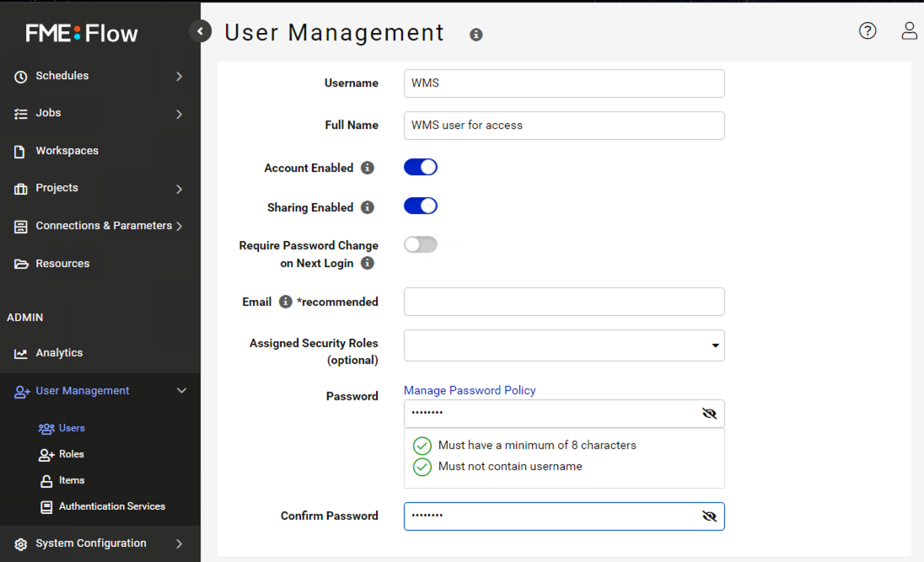
Task: Click the Resources folder icon
Action: tap(21, 264)
